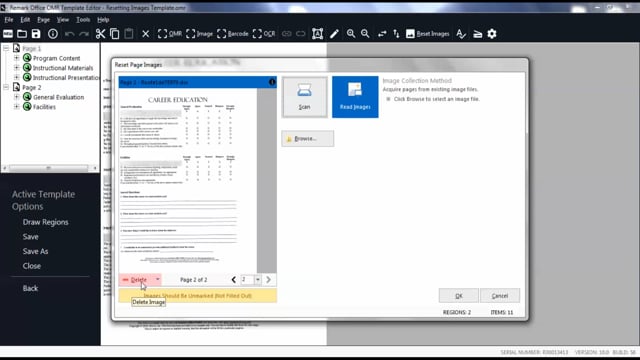The image size is (640, 360).
Task: Click Close in Active Template Options
Action: [32, 266]
